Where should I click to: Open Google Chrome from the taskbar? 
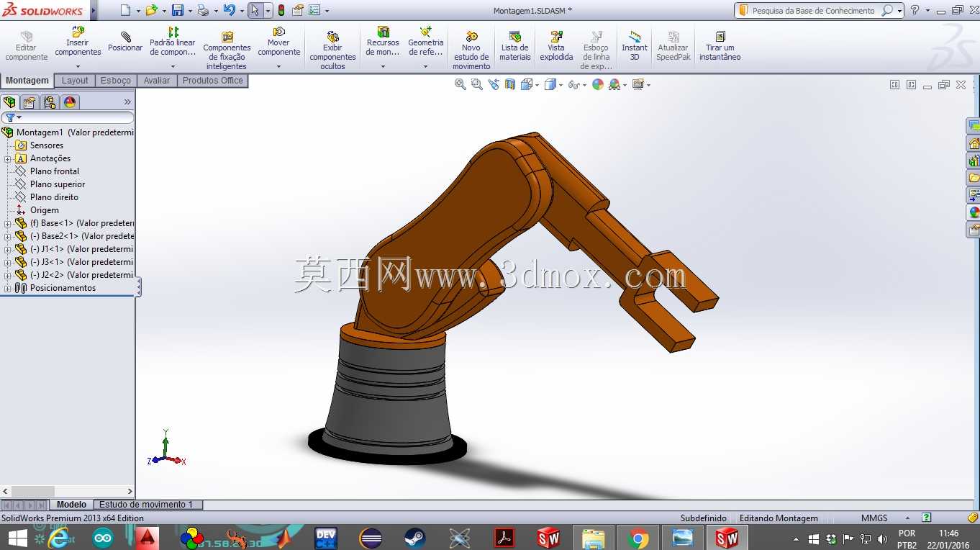(x=638, y=538)
